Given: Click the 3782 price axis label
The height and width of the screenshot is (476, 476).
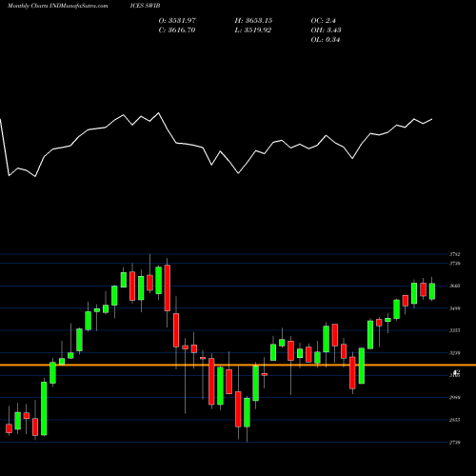Looking at the screenshot, I should coord(454,254).
